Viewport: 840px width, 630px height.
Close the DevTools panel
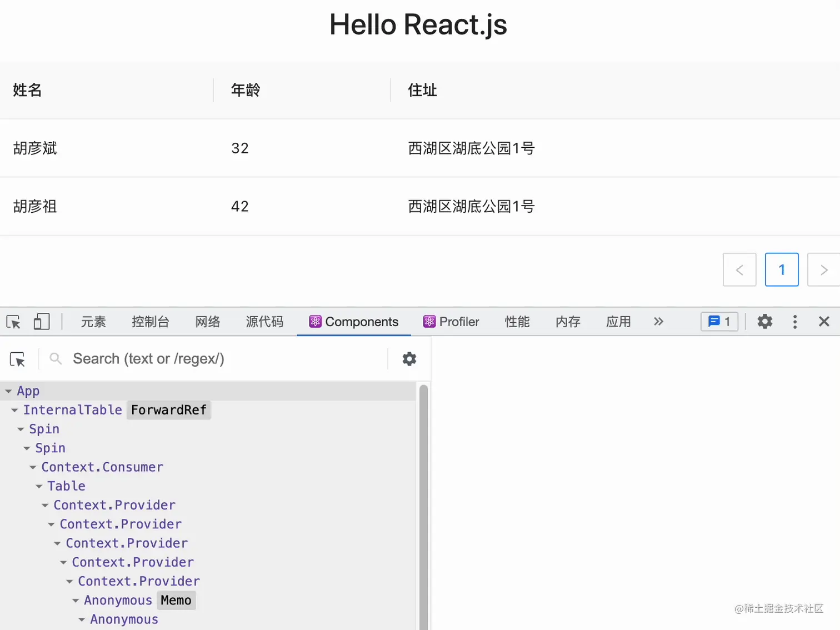click(x=824, y=322)
